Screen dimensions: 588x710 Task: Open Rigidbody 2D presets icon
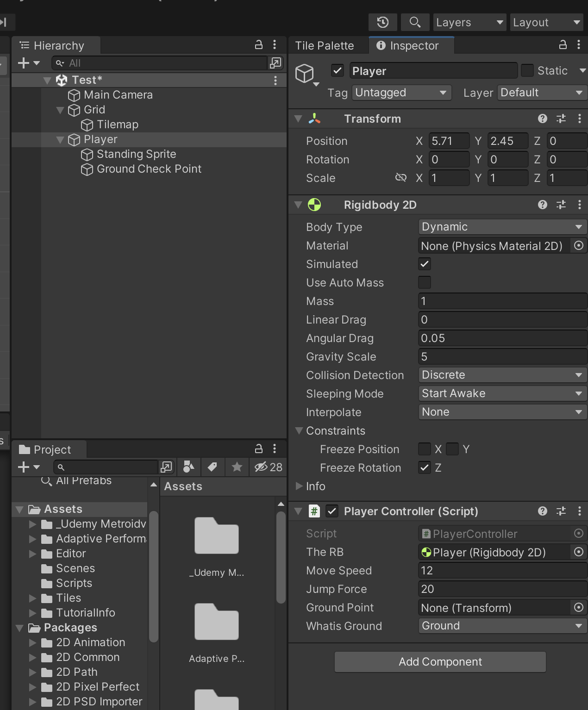[561, 205]
